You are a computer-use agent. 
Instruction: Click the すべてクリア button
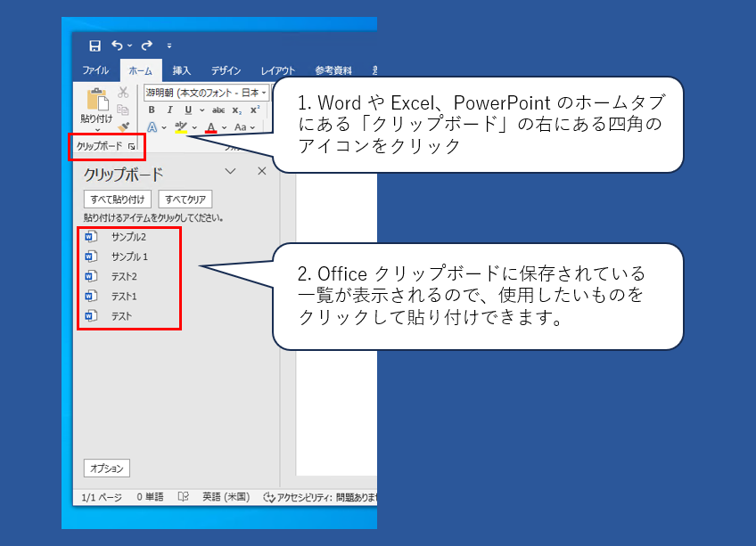click(x=185, y=200)
